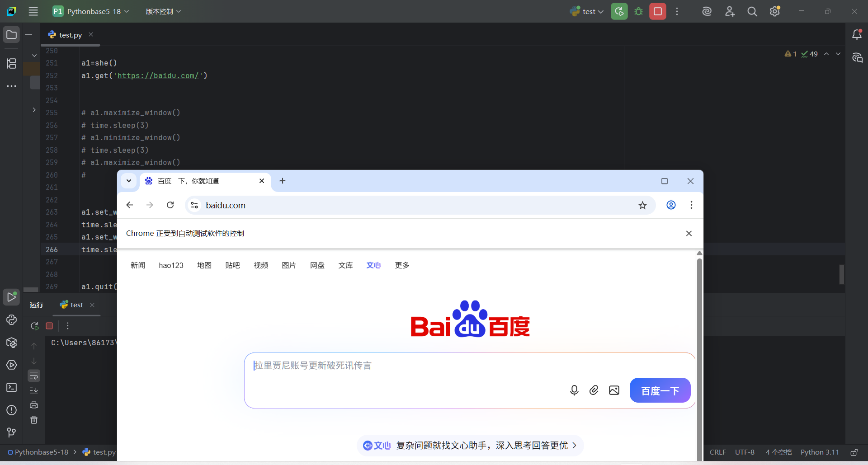Open PyCharm main hamburger menu
Image resolution: width=868 pixels, height=465 pixels.
(x=33, y=11)
